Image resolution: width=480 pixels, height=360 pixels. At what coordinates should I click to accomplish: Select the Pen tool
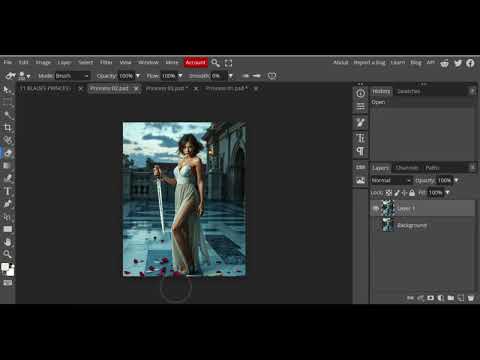point(7,204)
